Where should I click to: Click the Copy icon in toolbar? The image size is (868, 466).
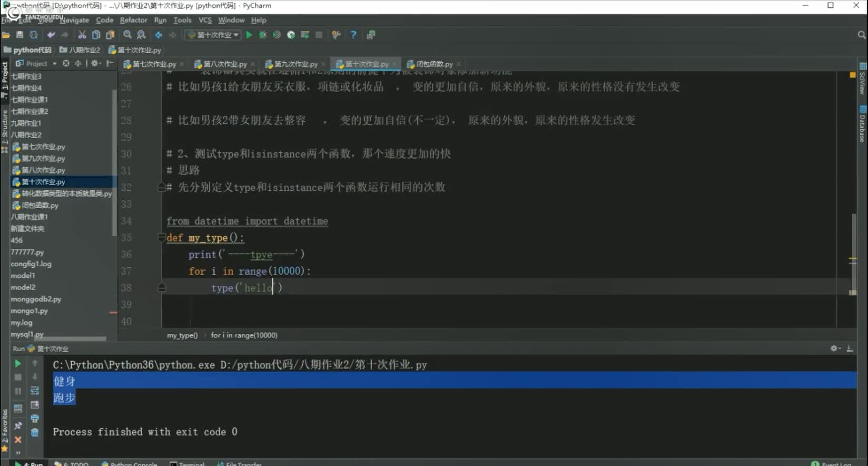coord(96,35)
